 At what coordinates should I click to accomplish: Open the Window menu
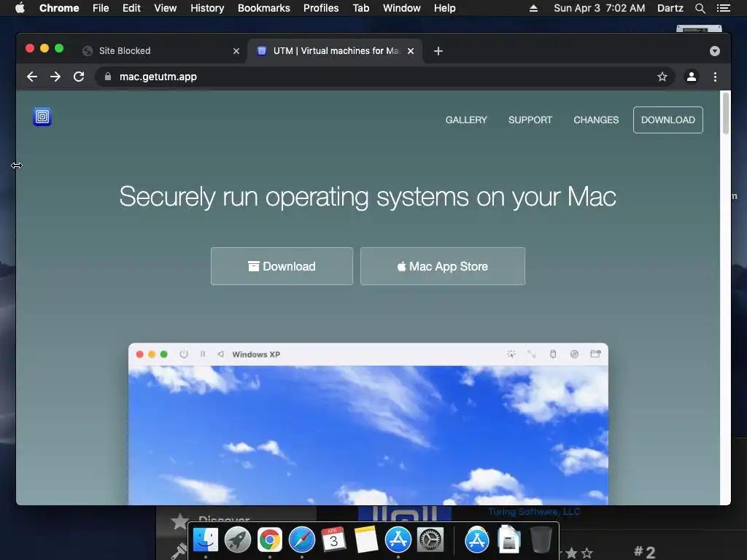tap(402, 8)
